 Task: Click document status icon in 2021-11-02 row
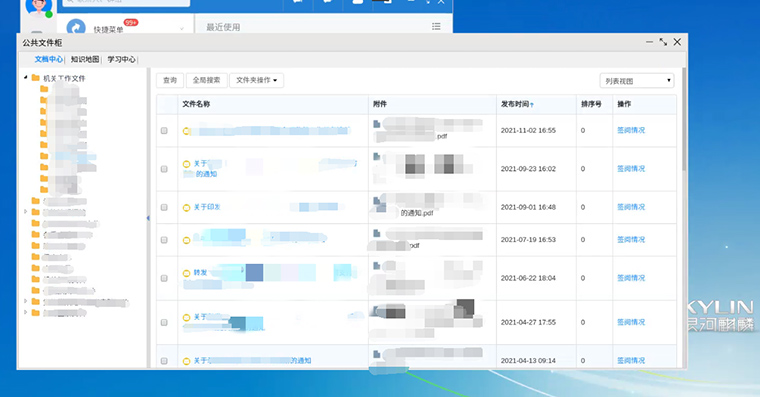click(x=186, y=131)
